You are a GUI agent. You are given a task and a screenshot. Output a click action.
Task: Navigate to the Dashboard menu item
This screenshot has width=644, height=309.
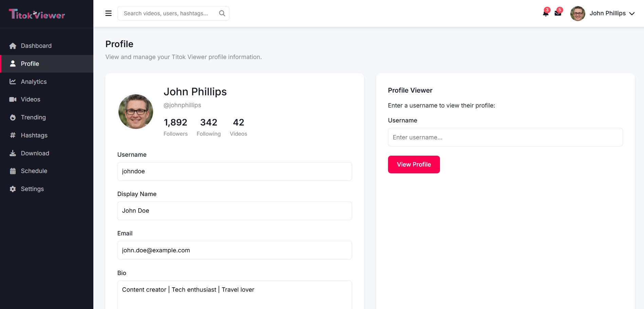point(36,45)
